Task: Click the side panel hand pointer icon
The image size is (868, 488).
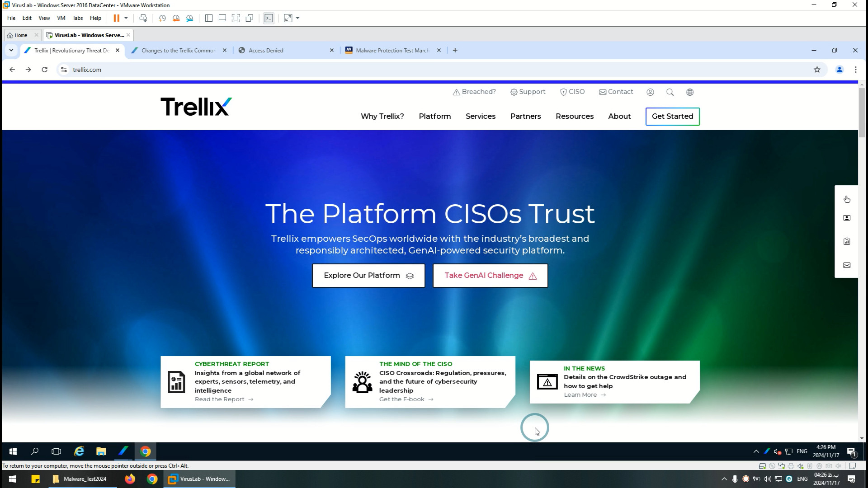Action: [x=847, y=199]
